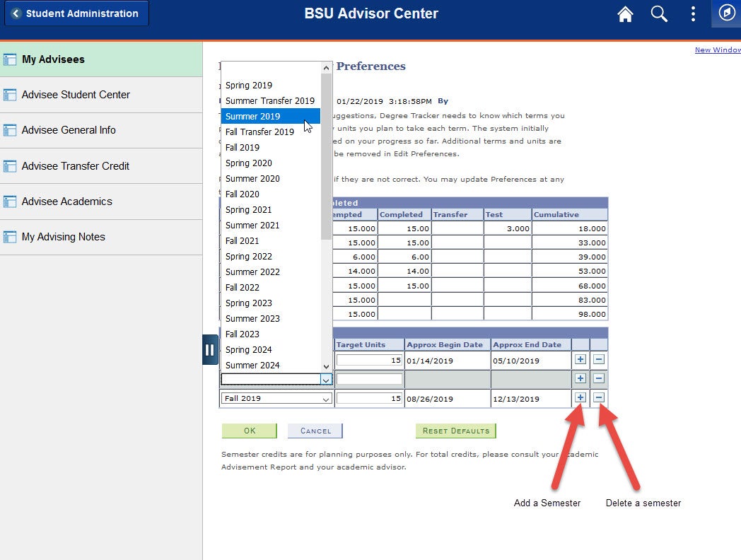741x560 pixels.
Task: Delete the 01/14/2019 semester row
Action: (x=599, y=360)
